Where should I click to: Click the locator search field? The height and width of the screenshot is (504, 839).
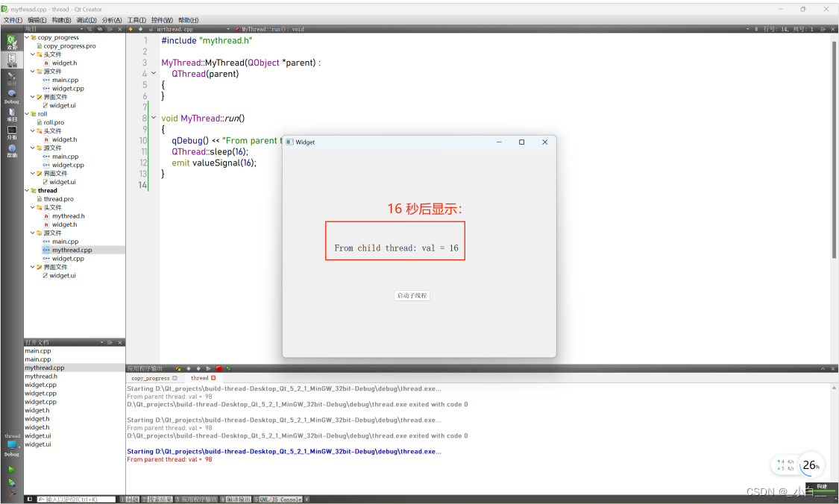point(76,500)
